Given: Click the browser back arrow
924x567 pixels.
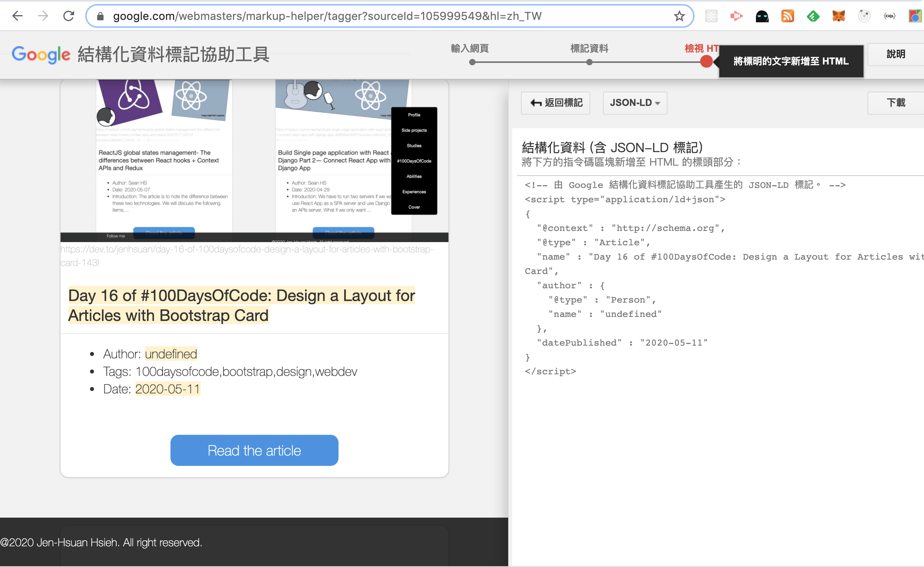Looking at the screenshot, I should 18,16.
